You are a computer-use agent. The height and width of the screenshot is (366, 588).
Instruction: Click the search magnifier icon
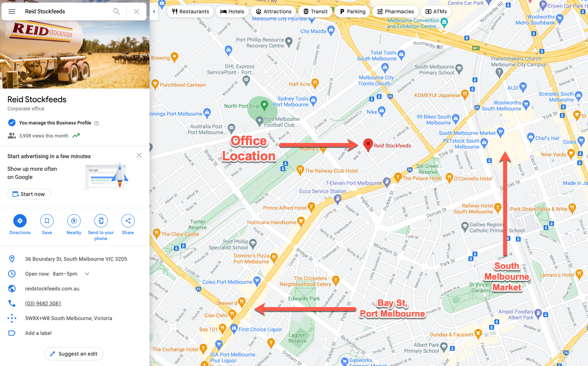117,11
